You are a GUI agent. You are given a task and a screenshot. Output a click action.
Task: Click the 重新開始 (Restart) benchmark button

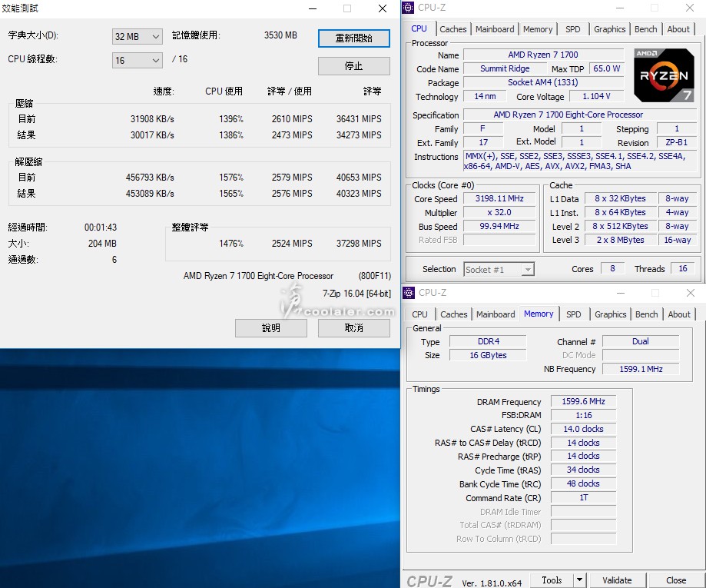354,38
